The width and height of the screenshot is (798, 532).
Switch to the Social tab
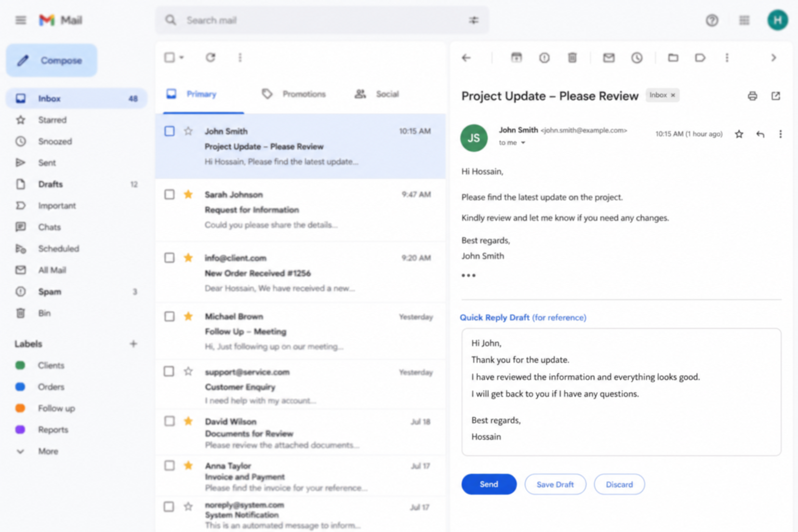coord(377,94)
